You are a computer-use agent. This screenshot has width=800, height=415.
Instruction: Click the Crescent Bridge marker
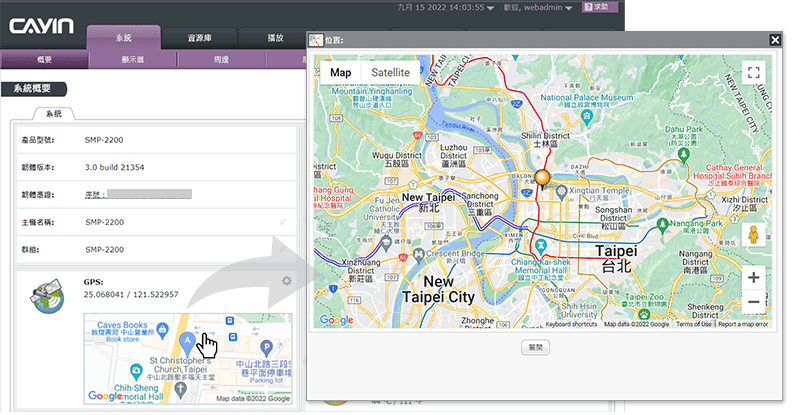click(418, 254)
